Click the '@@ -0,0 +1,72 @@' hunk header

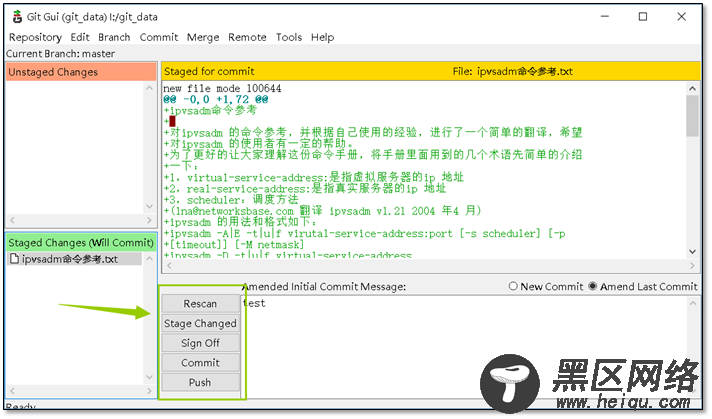click(216, 99)
